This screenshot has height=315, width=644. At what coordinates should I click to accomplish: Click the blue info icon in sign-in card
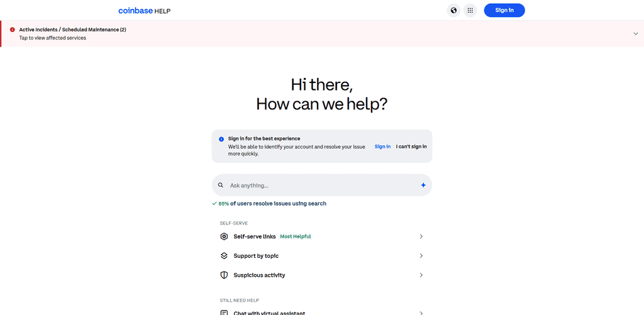point(221,139)
